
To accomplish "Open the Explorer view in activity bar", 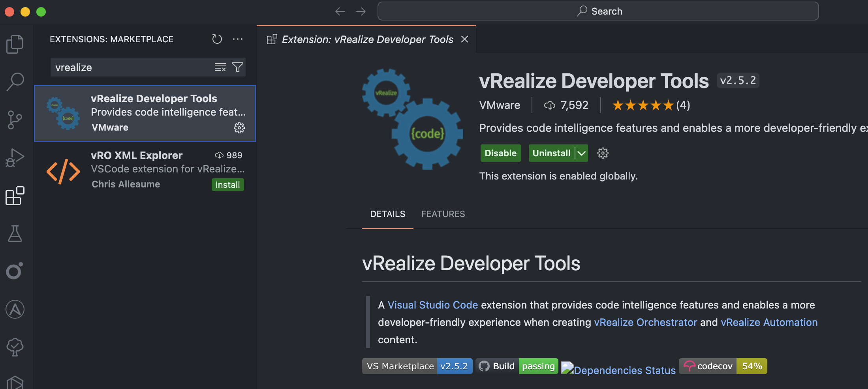I will (15, 44).
